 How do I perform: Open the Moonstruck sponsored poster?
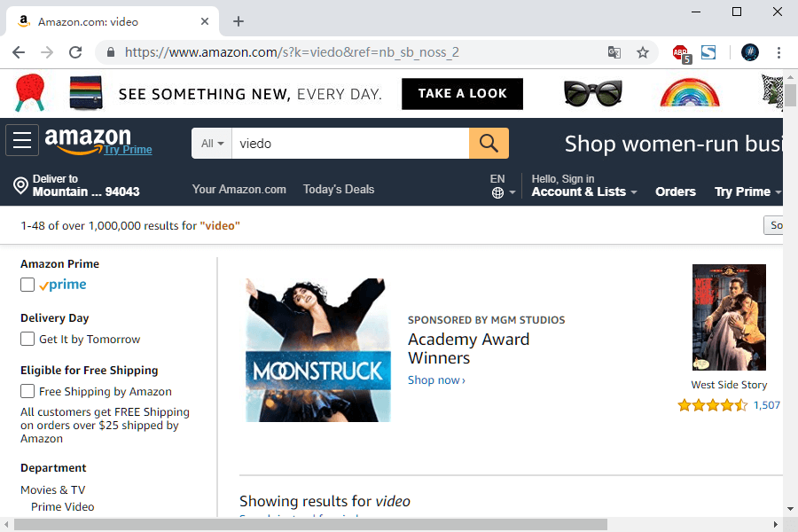318,349
